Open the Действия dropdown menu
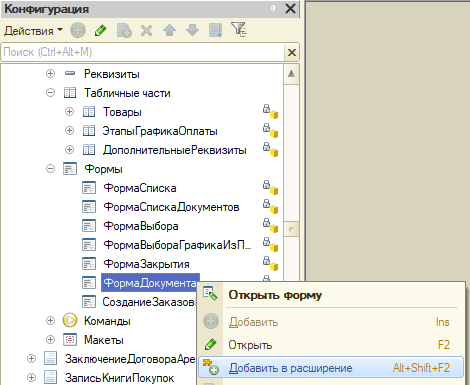470x385 pixels. pyautogui.click(x=33, y=31)
